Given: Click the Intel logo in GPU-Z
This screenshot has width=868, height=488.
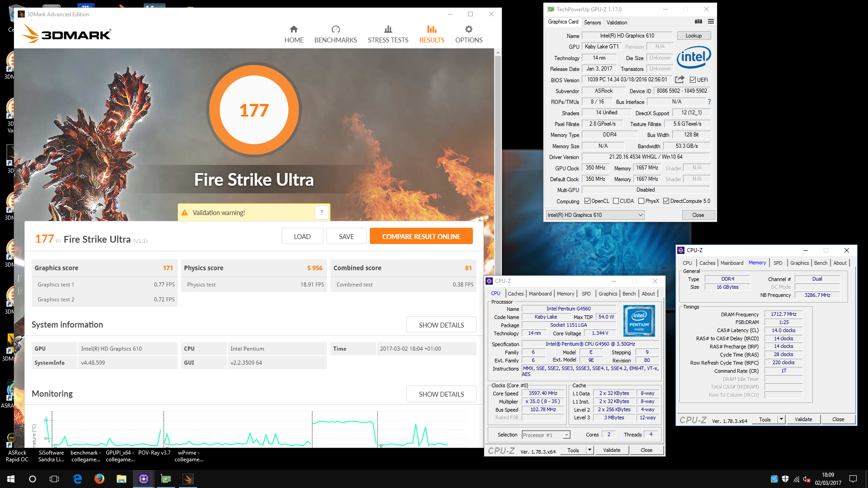Looking at the screenshot, I should pyautogui.click(x=693, y=57).
